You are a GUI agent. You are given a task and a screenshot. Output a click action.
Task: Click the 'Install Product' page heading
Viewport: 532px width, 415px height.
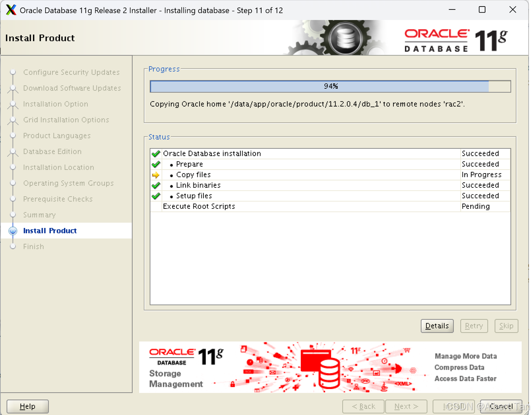[x=40, y=38]
